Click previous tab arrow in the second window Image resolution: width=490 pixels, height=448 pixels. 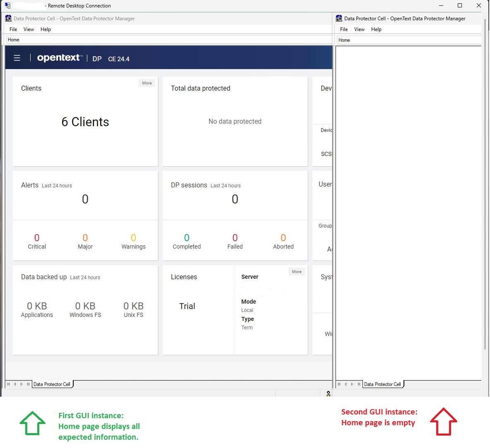[346, 384]
